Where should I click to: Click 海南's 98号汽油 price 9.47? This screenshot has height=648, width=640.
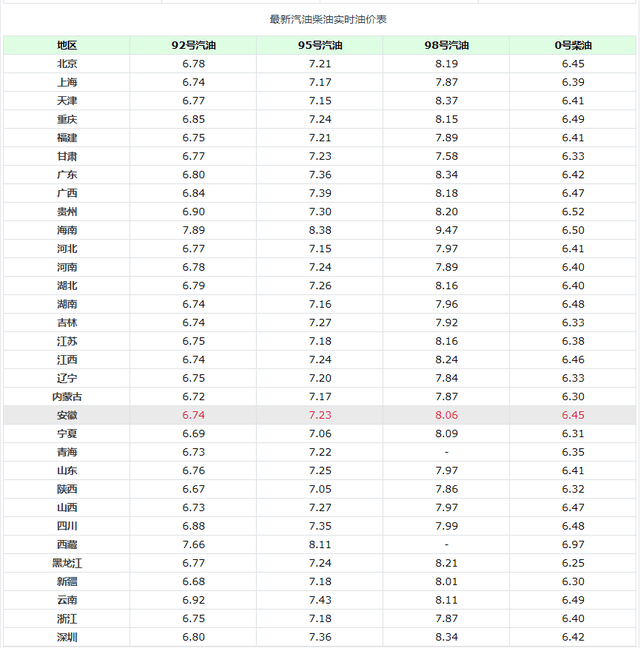(446, 230)
